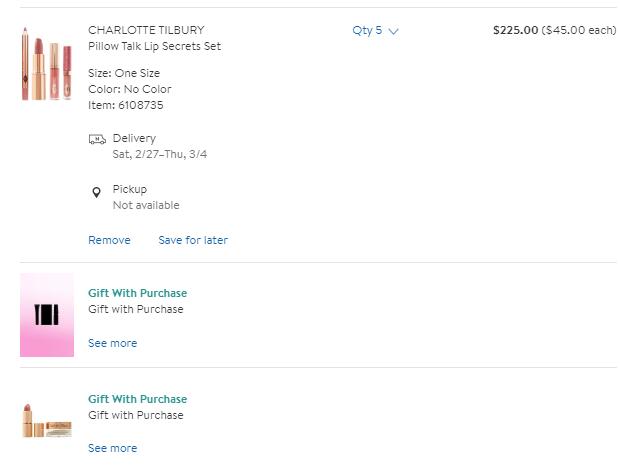
Task: Click the delivery truck icon
Action: click(97, 139)
